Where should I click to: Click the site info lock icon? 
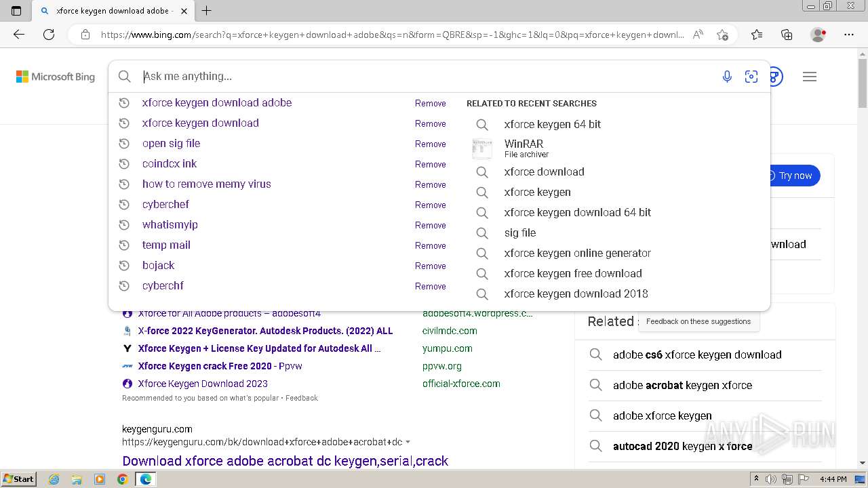(85, 35)
